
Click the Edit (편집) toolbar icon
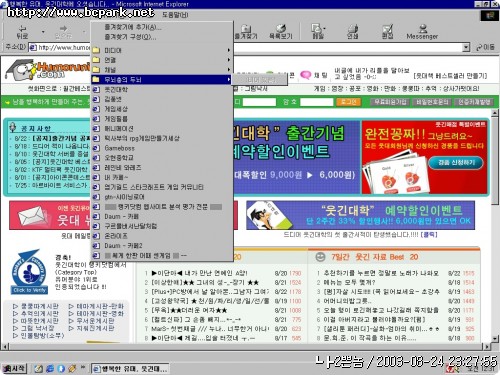click(x=387, y=32)
